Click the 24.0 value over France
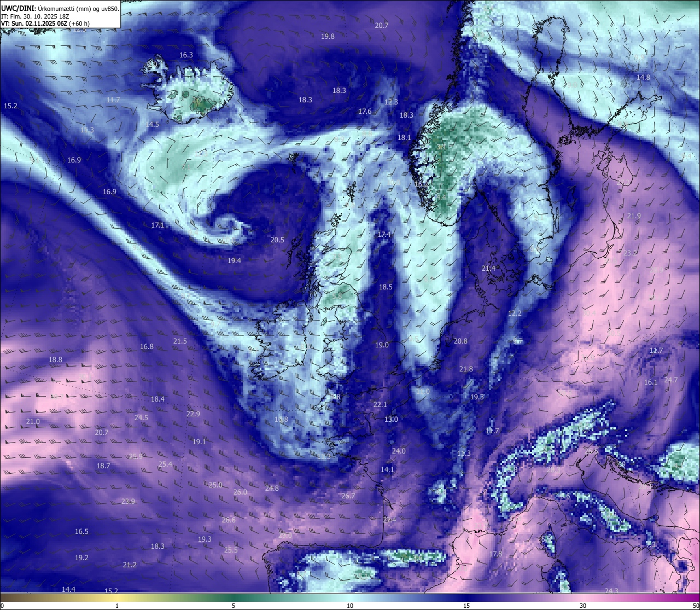Viewport: 700px width, 610px height. 399,451
